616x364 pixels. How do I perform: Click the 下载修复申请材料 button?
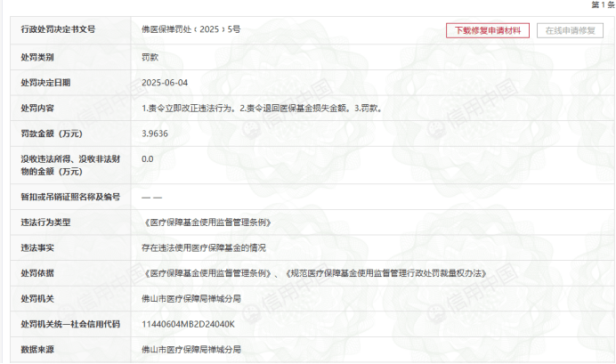click(488, 30)
